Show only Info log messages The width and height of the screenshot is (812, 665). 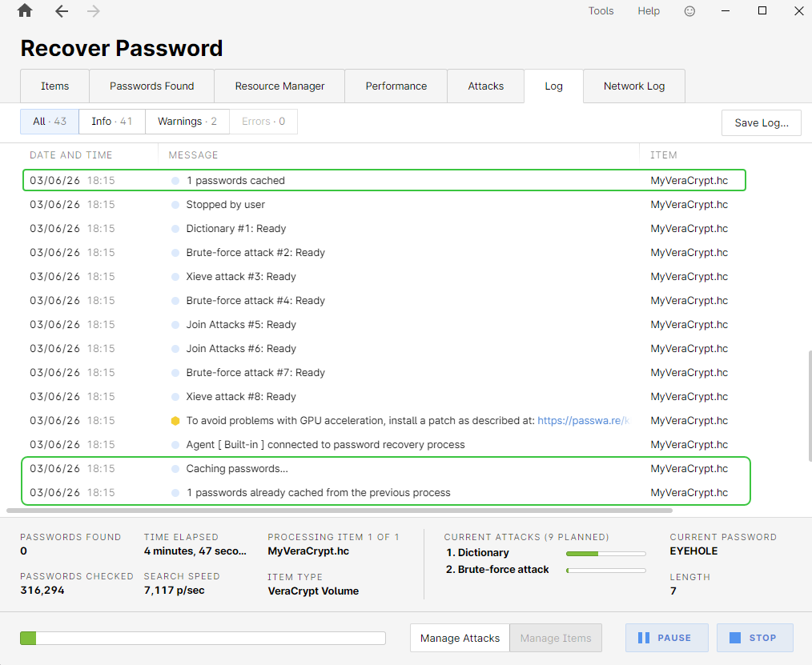point(111,122)
